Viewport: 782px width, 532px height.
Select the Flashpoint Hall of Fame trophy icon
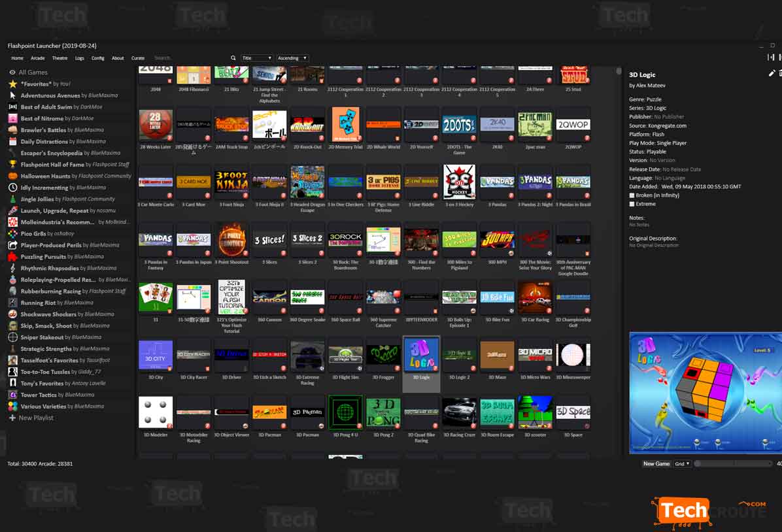12,165
